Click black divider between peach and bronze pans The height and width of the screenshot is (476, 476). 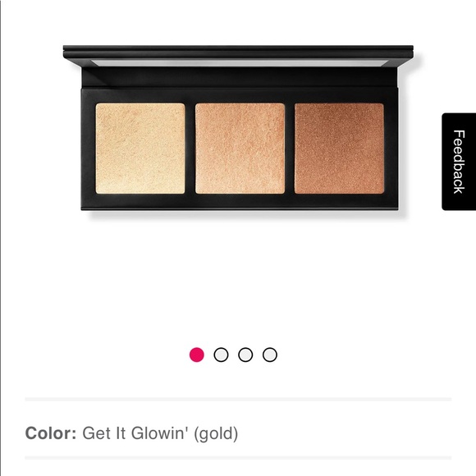(290, 149)
